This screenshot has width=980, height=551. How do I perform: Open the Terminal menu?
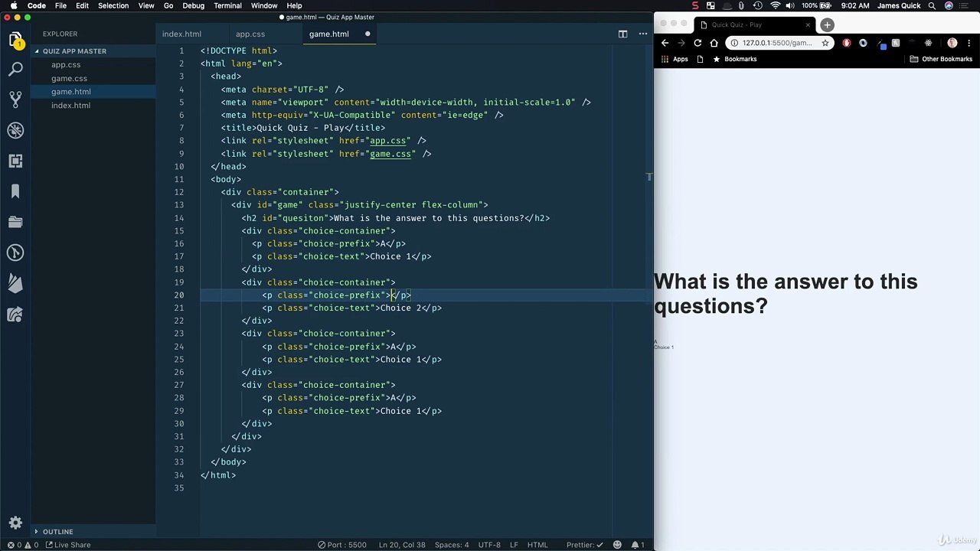point(227,5)
